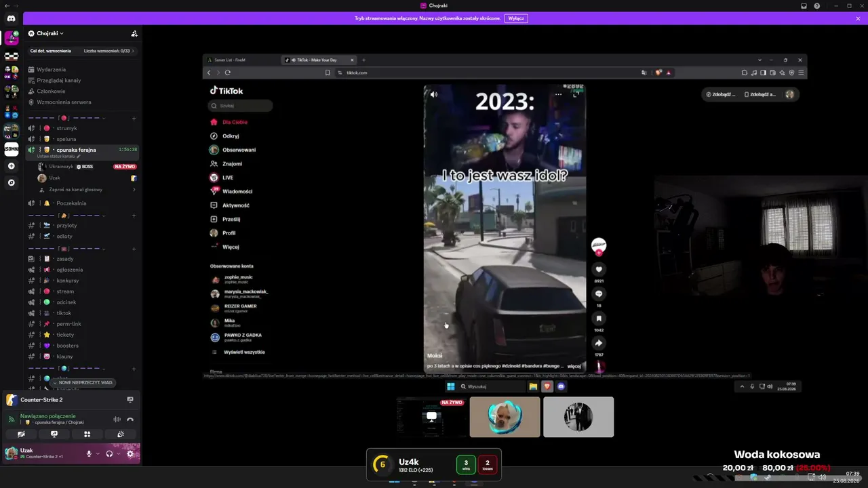Open the Członkowie members list
The height and width of the screenshot is (488, 868).
tap(51, 91)
